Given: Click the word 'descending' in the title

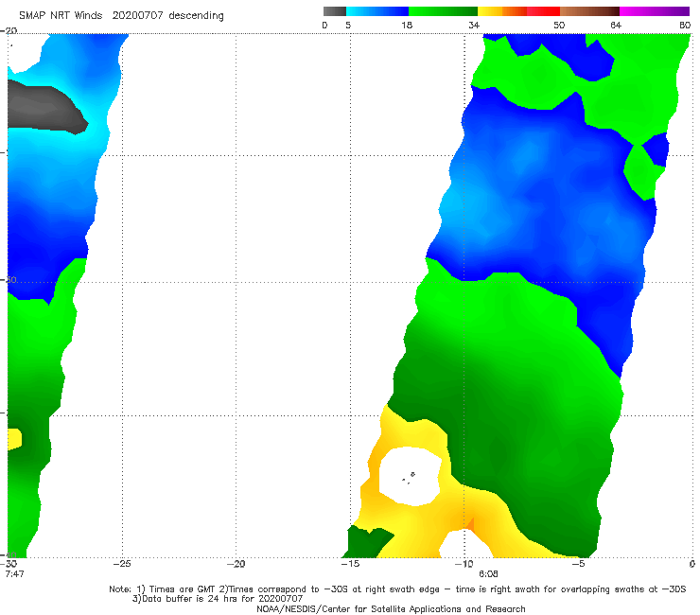Looking at the screenshot, I should [x=196, y=16].
